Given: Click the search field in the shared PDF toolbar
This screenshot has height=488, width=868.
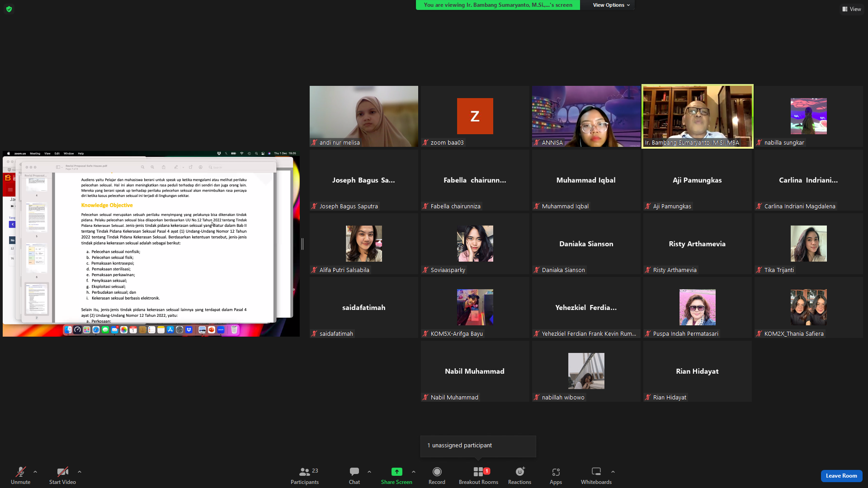Looking at the screenshot, I should tap(240, 167).
